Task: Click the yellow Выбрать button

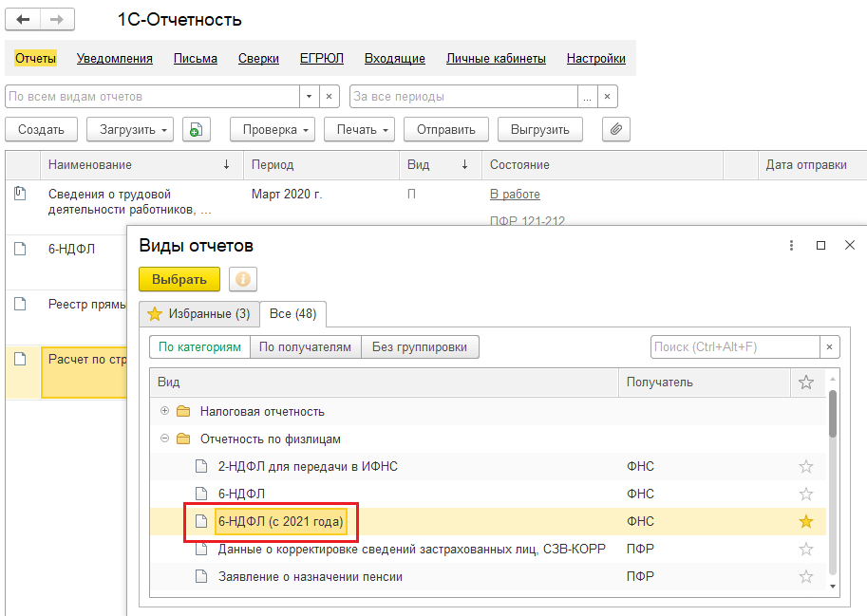Action: click(179, 279)
